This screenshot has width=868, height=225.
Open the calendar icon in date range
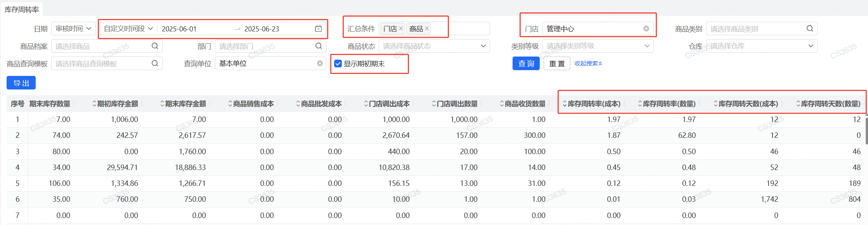click(318, 29)
